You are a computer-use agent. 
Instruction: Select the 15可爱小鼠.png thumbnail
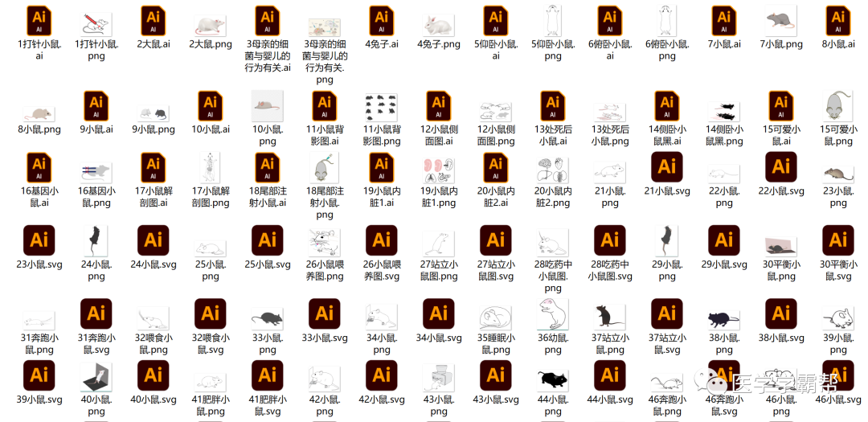pyautogui.click(x=837, y=106)
